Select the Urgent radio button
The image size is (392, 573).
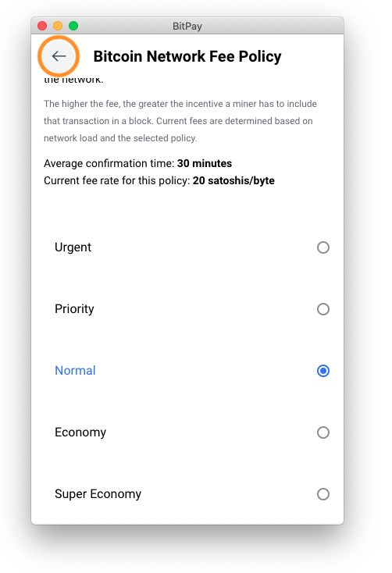pyautogui.click(x=323, y=247)
